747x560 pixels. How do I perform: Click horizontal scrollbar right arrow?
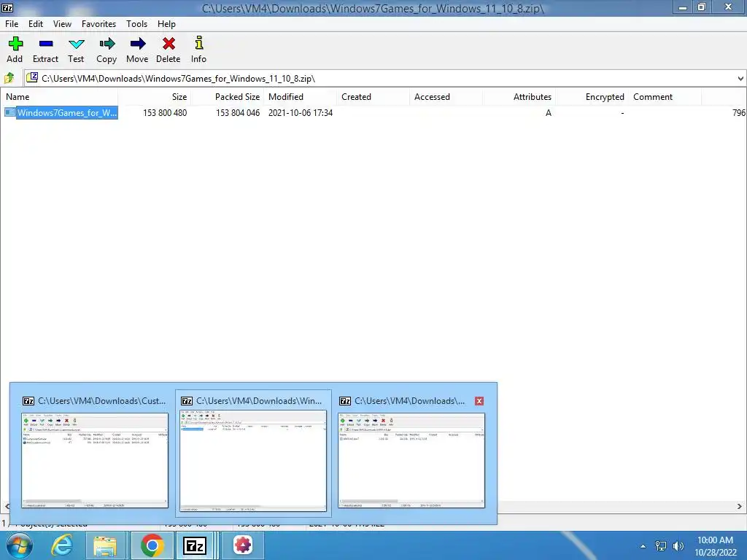(740, 506)
